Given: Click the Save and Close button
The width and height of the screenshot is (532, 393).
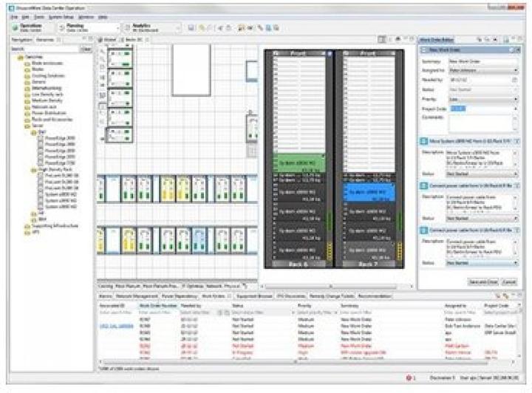Looking at the screenshot, I should 483,281.
